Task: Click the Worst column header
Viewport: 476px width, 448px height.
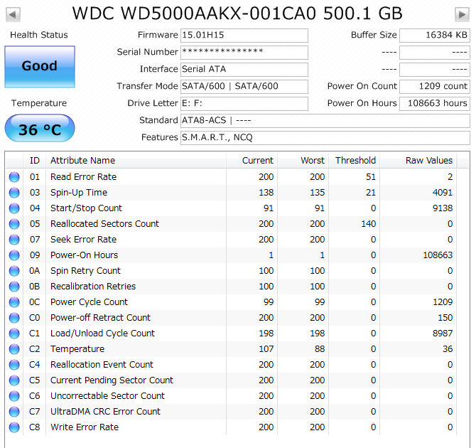Action: (303, 161)
